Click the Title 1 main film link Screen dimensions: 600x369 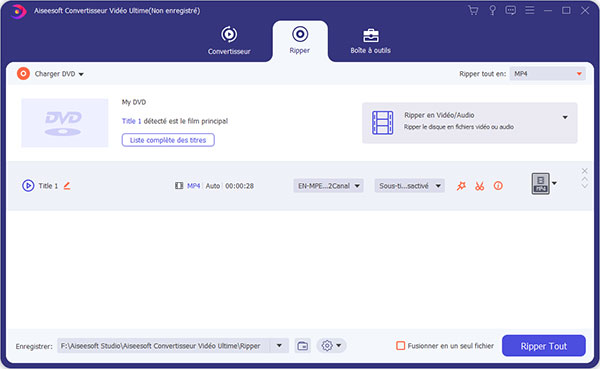131,121
